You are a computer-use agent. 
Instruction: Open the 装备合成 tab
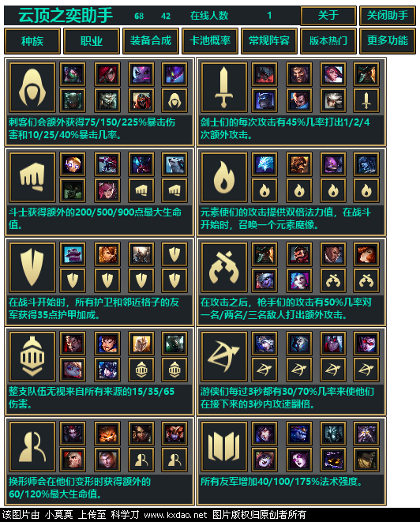(151, 41)
